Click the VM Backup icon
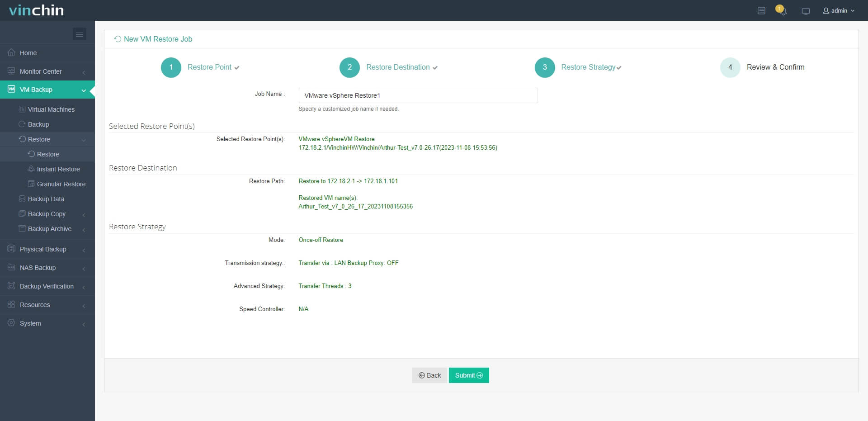 (11, 89)
